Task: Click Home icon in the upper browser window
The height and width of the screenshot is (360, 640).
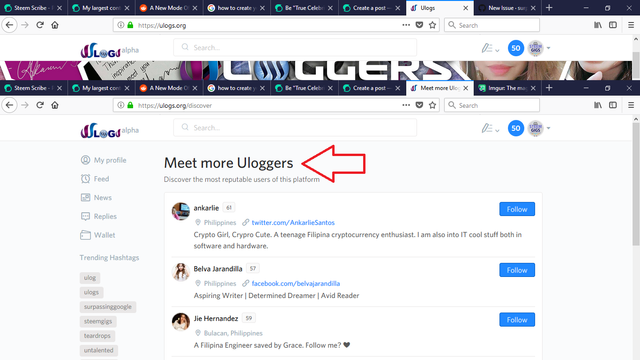Action: [55, 25]
